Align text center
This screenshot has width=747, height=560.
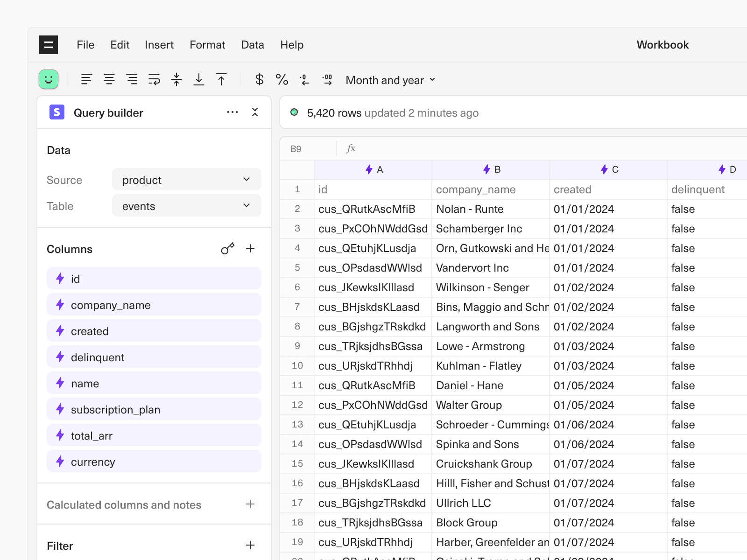[x=109, y=79]
